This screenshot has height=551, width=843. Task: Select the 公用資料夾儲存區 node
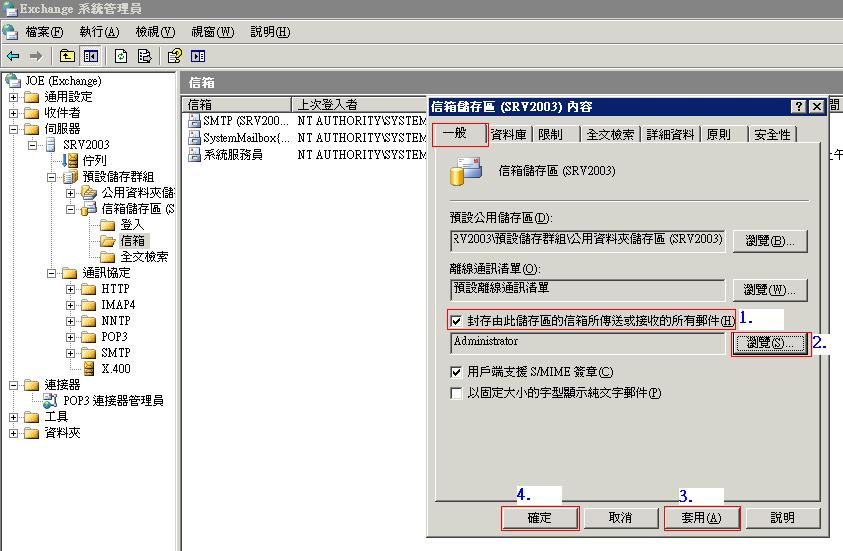click(x=138, y=193)
